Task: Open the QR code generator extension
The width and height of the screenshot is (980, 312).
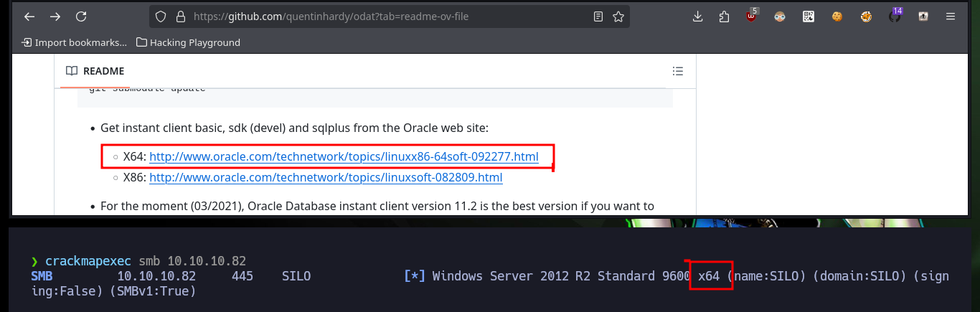Action: tap(809, 16)
